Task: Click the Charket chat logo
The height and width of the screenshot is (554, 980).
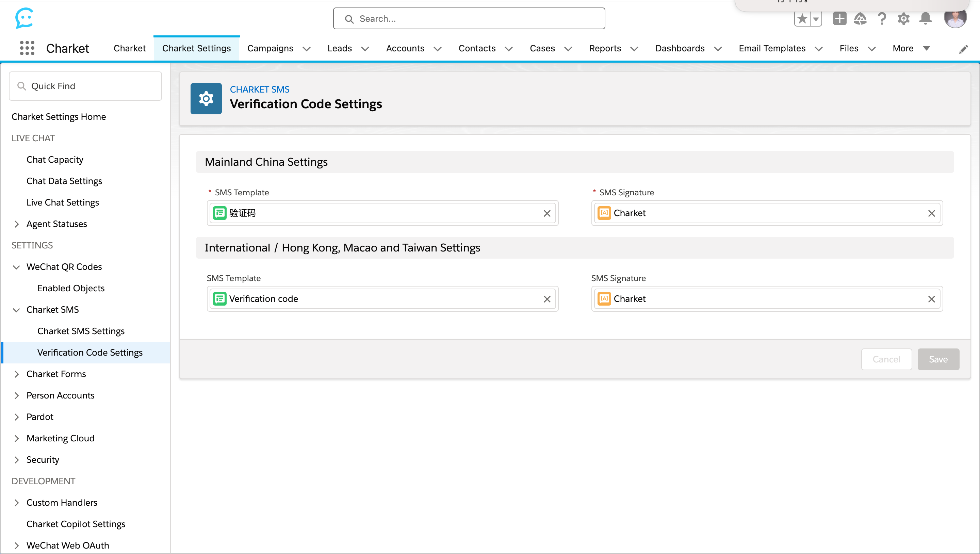Action: pyautogui.click(x=24, y=18)
